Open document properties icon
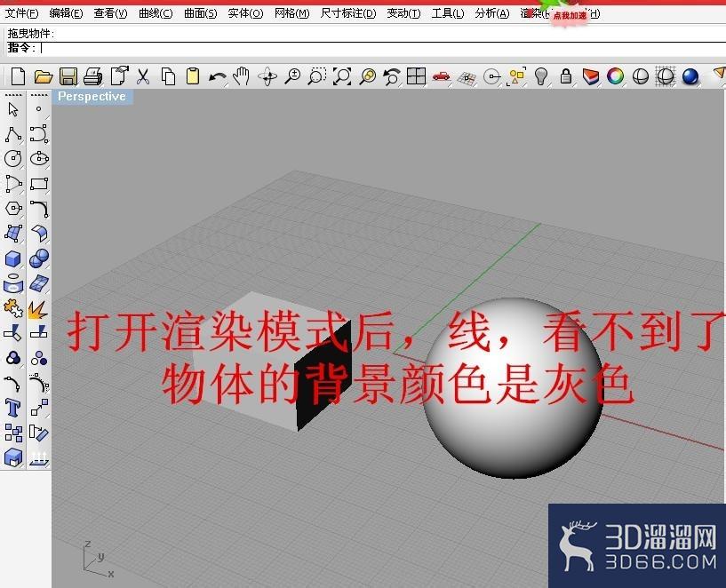726x588 pixels. [x=119, y=75]
